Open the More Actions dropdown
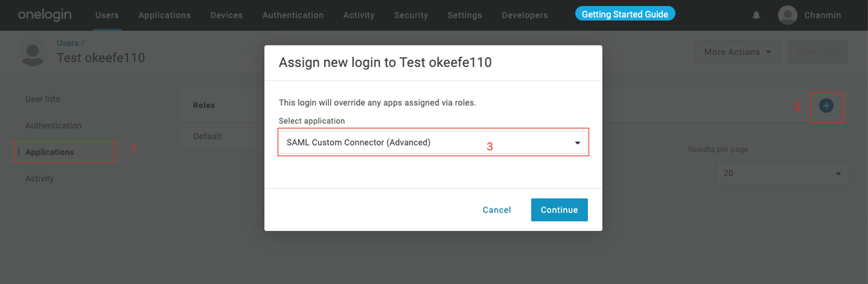This screenshot has width=868, height=284. [737, 52]
